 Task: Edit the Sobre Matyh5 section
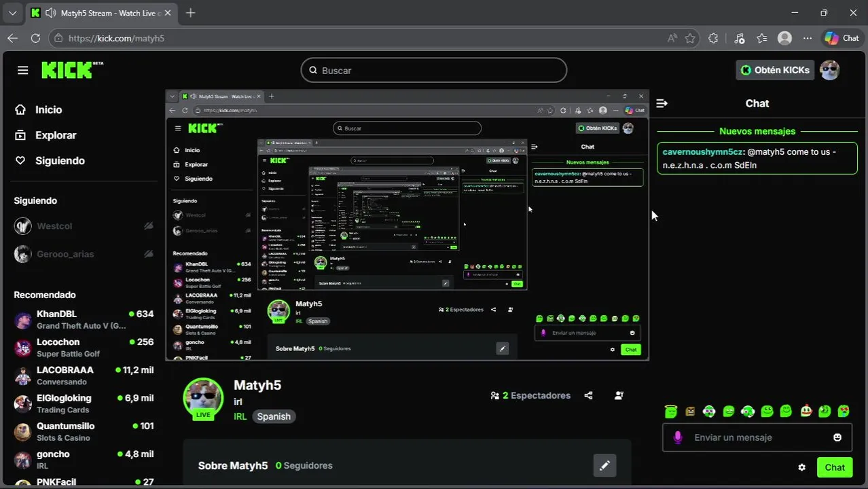[604, 465]
